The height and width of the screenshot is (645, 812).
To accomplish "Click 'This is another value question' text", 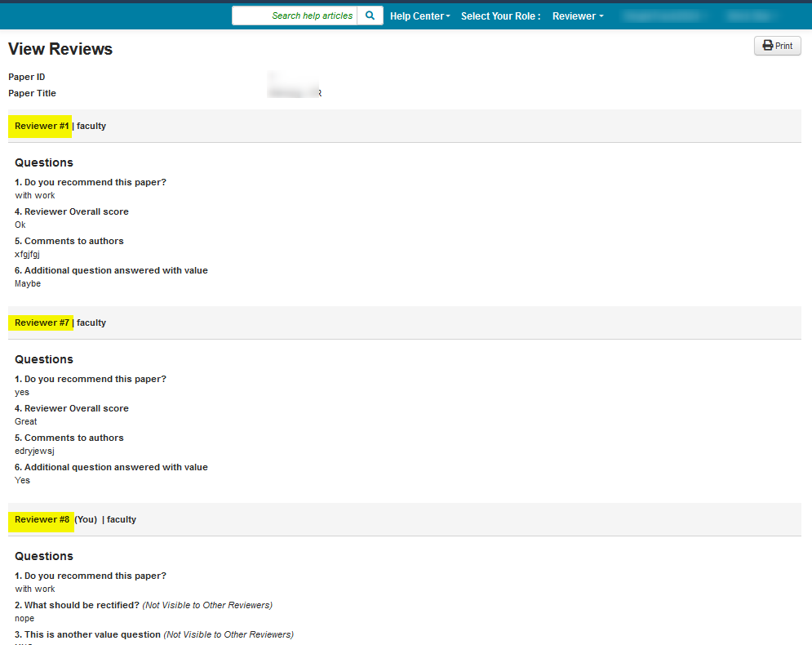I will [x=87, y=634].
